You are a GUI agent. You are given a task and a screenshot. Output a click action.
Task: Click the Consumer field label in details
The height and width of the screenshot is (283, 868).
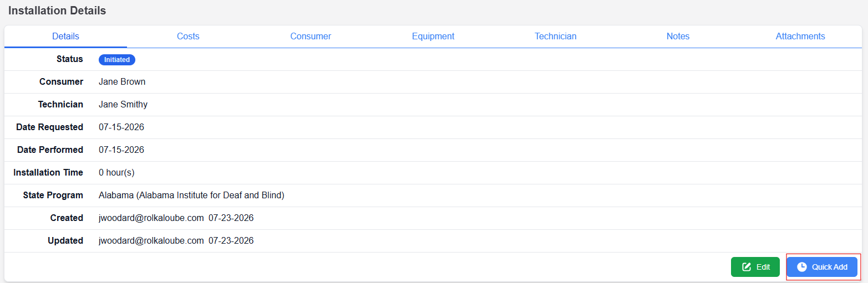pos(61,82)
